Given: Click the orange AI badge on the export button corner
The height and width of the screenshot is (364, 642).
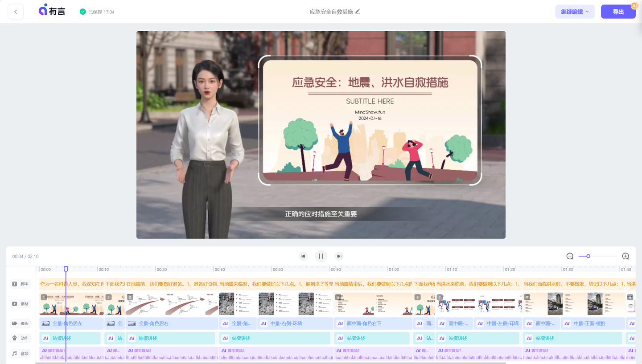Looking at the screenshot, I should (x=634, y=6).
